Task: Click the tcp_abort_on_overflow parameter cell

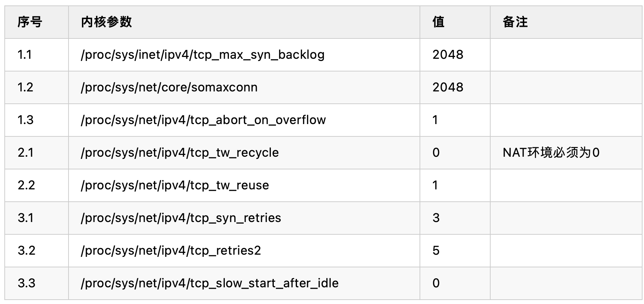Action: 244,120
